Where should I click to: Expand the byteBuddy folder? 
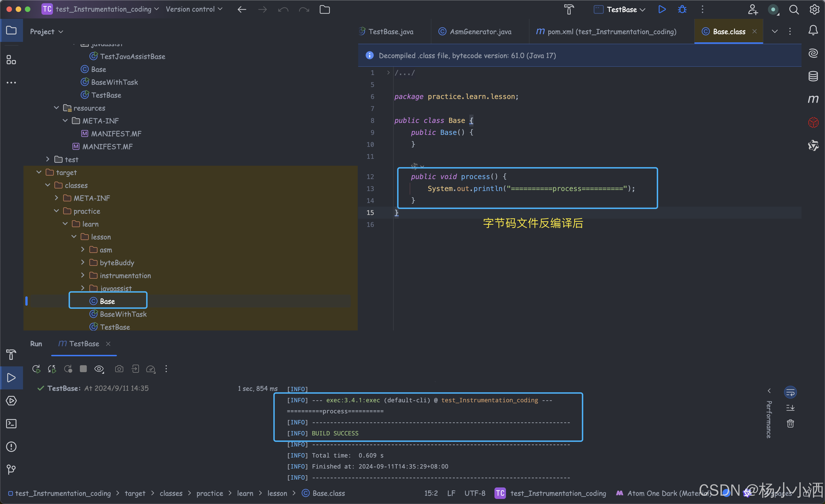tap(83, 262)
